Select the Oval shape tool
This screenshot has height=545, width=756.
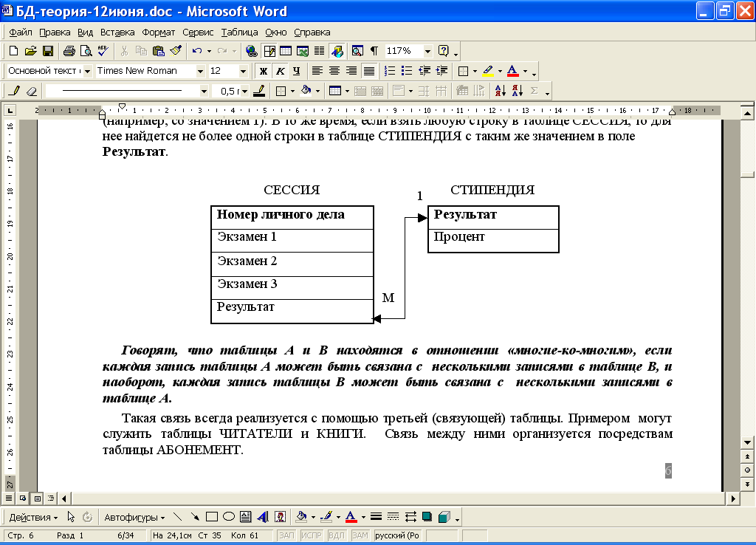pos(229,517)
